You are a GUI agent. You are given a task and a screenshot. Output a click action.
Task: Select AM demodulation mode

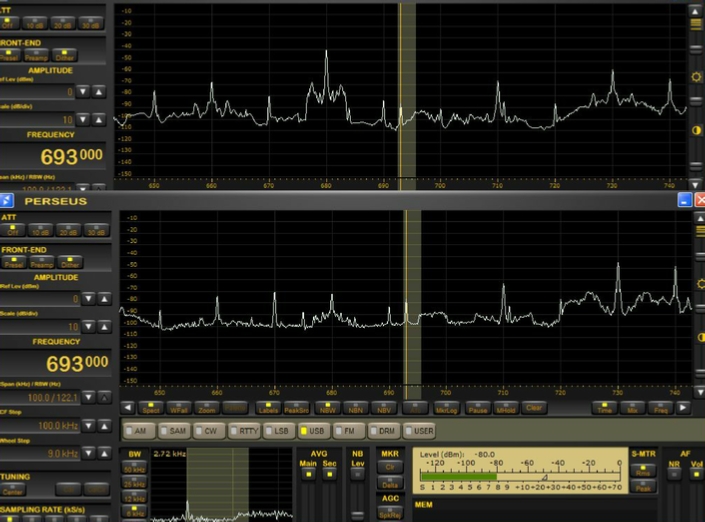136,430
